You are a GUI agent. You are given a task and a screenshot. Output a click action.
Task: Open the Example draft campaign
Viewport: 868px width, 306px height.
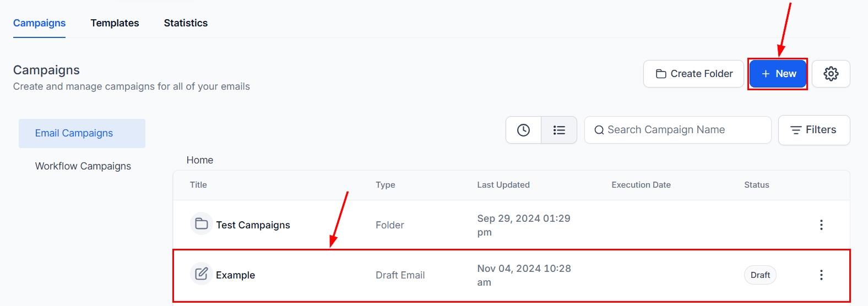[235, 275]
